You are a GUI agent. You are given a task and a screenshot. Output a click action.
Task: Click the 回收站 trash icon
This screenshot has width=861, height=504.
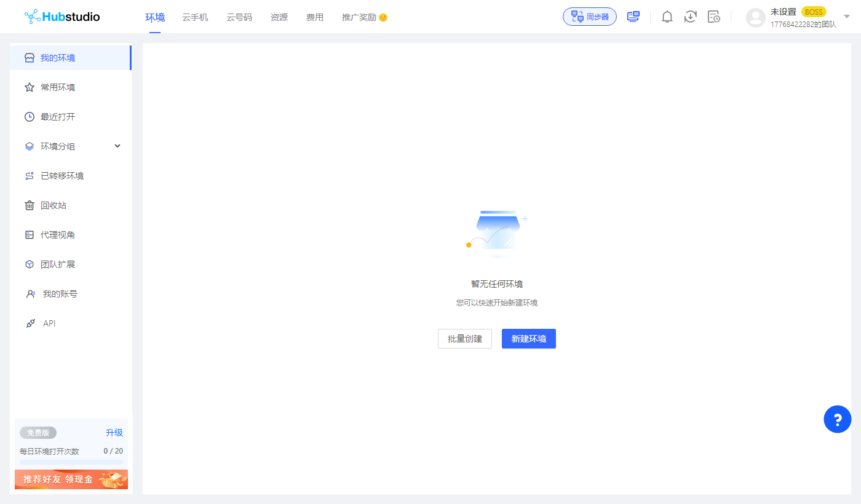29,205
